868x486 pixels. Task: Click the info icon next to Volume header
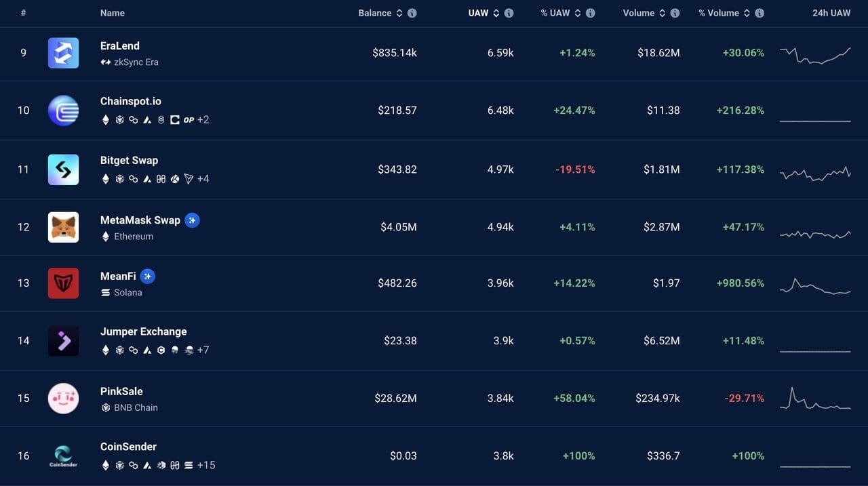(675, 14)
